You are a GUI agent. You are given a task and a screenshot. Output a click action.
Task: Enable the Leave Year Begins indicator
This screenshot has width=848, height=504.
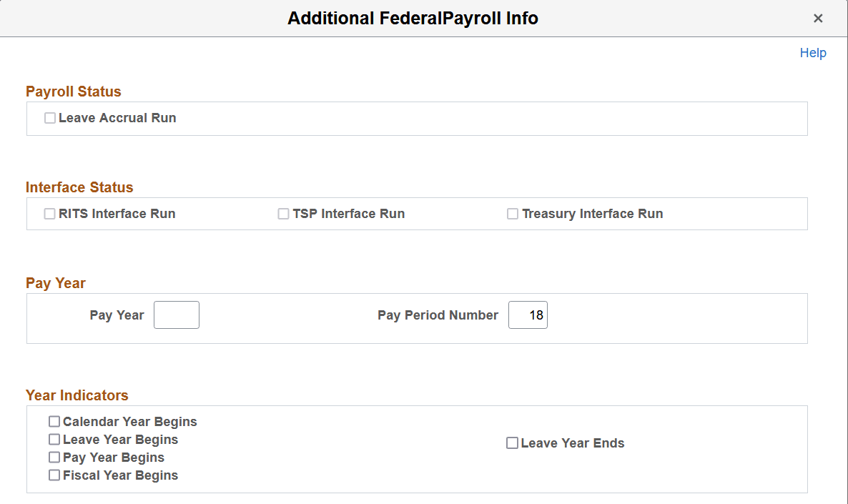[54, 439]
